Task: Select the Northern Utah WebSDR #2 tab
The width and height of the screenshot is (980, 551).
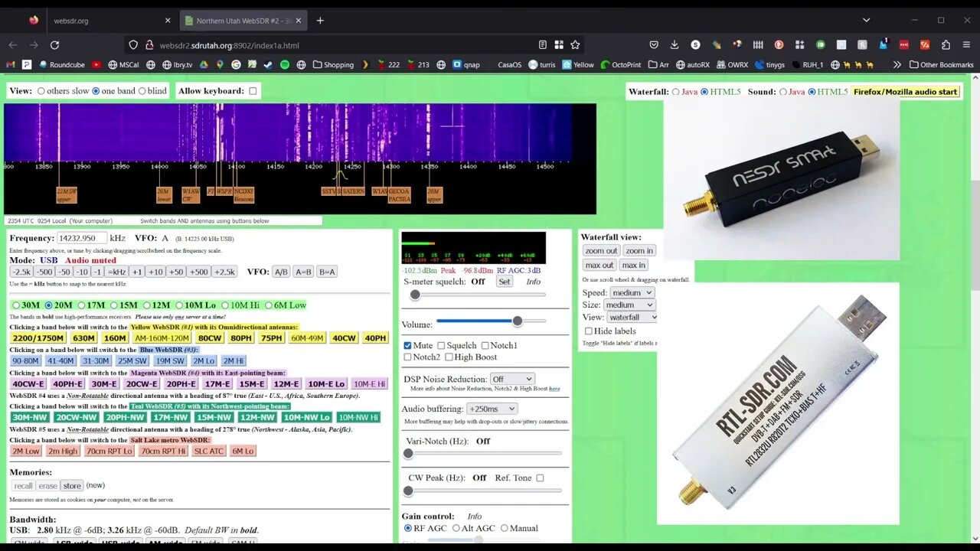Action: point(243,21)
